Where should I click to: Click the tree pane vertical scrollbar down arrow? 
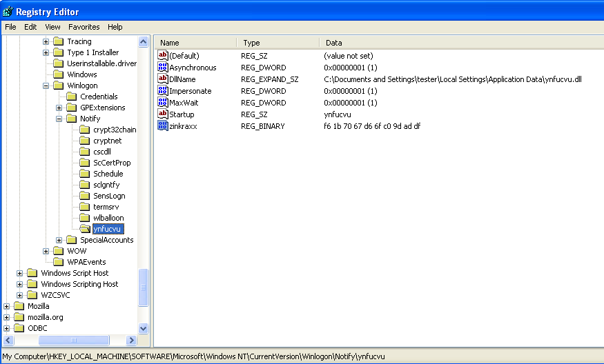144,329
